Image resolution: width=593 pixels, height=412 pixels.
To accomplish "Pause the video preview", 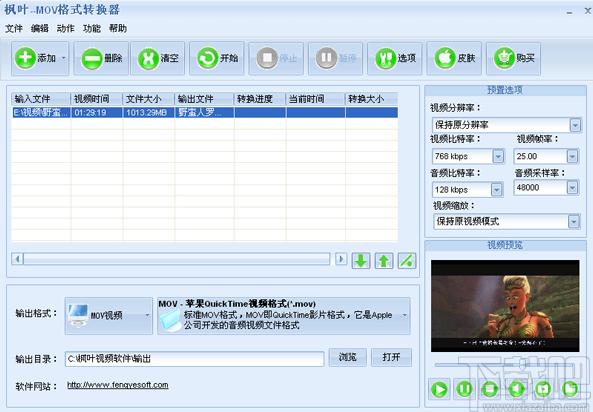I will 464,389.
